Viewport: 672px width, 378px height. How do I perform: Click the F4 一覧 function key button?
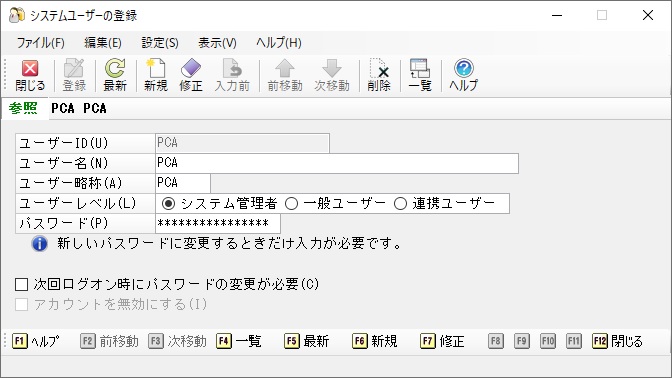pyautogui.click(x=239, y=341)
